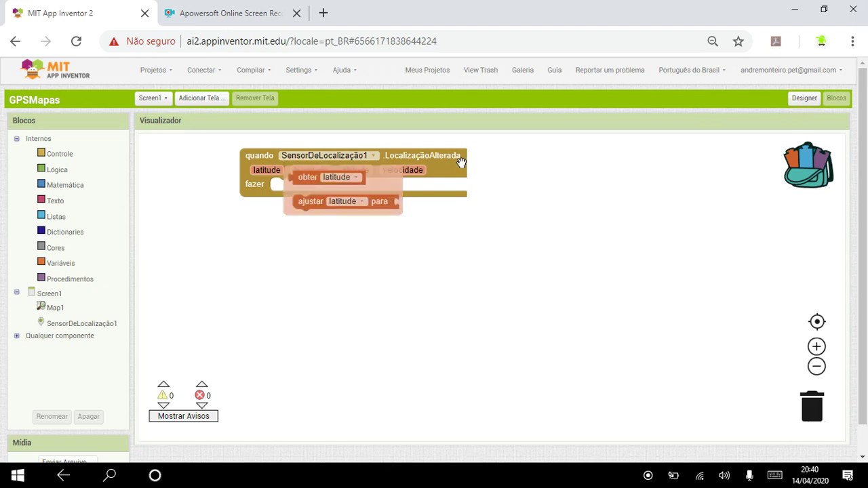Image resolution: width=868 pixels, height=488 pixels.
Task: Switch to the Blocos view
Action: click(836, 98)
